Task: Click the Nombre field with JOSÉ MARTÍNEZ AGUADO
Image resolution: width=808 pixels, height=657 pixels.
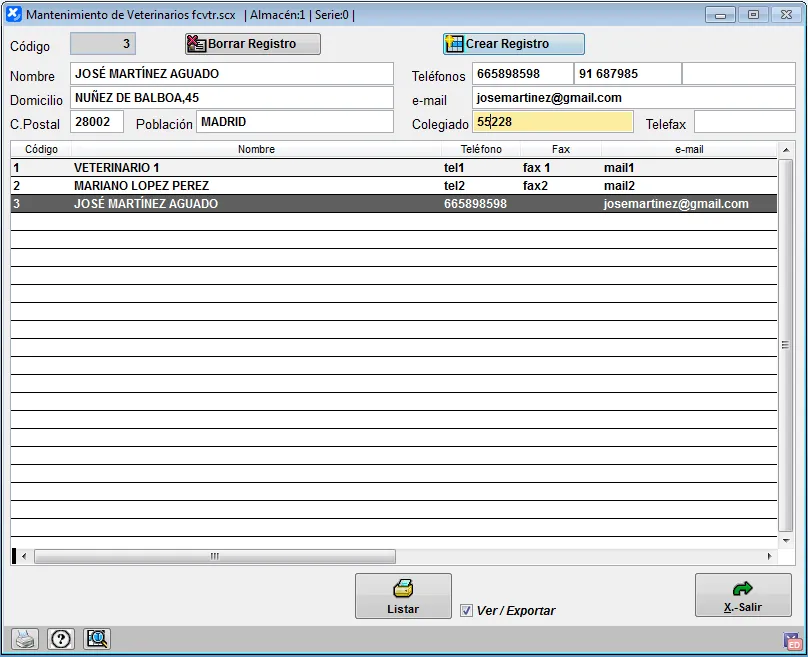Action: (x=232, y=74)
